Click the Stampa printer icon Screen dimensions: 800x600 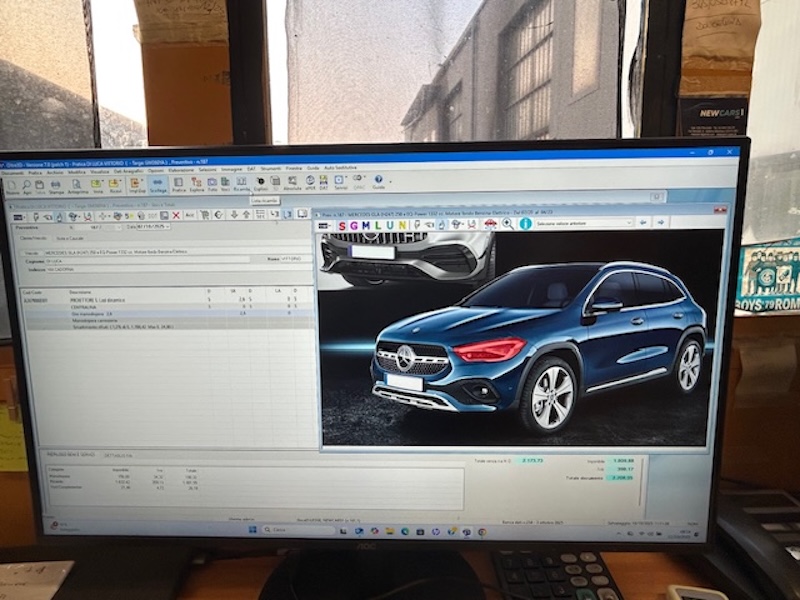click(x=56, y=187)
